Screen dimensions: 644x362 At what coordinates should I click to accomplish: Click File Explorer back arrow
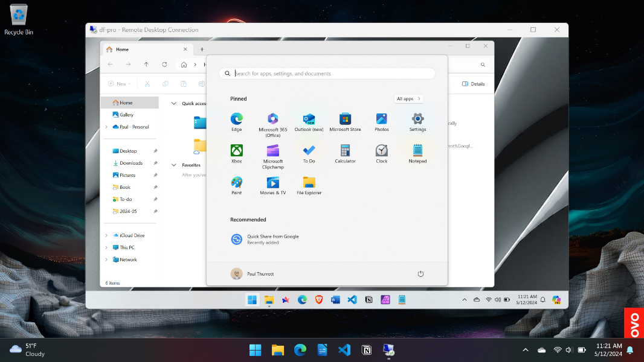point(110,65)
